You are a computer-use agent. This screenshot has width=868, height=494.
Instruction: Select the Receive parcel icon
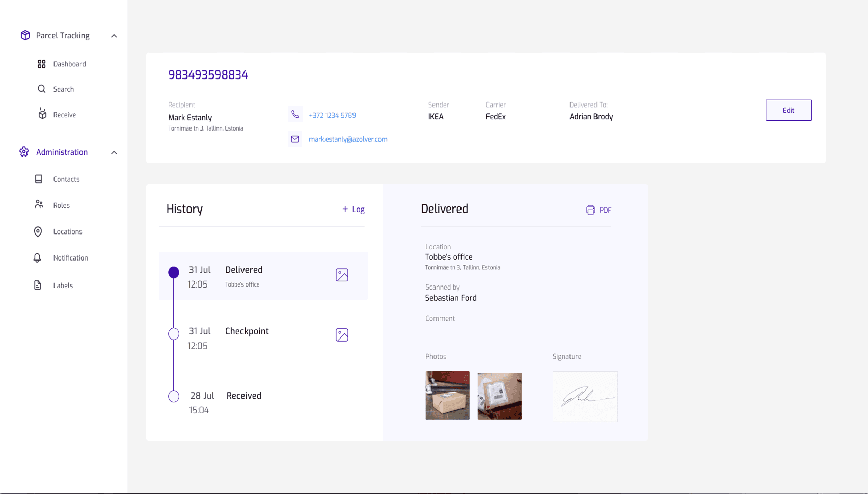pyautogui.click(x=42, y=114)
